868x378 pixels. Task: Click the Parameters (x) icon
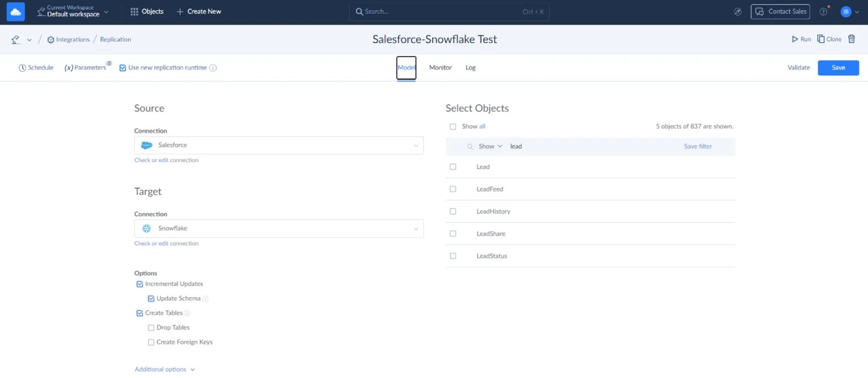[69, 68]
